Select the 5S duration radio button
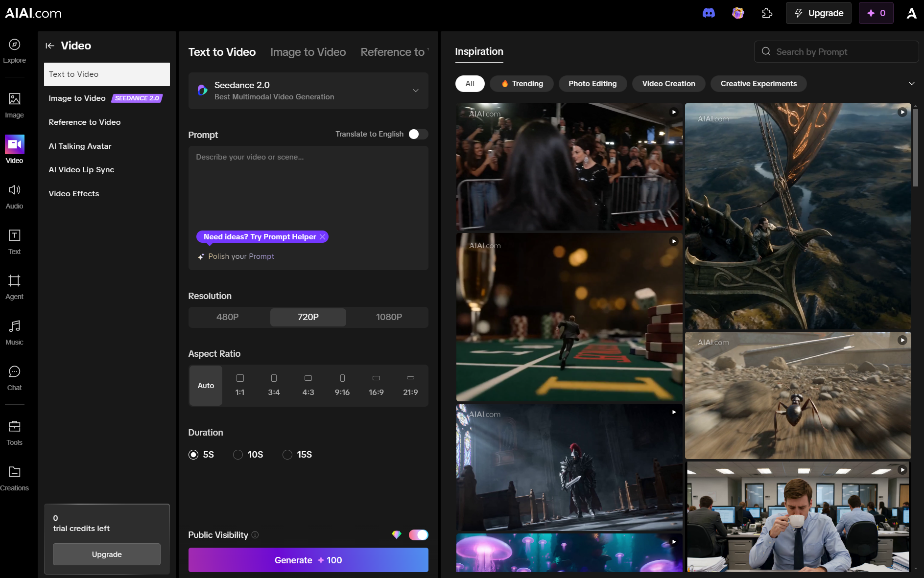The width and height of the screenshot is (924, 578). tap(193, 455)
